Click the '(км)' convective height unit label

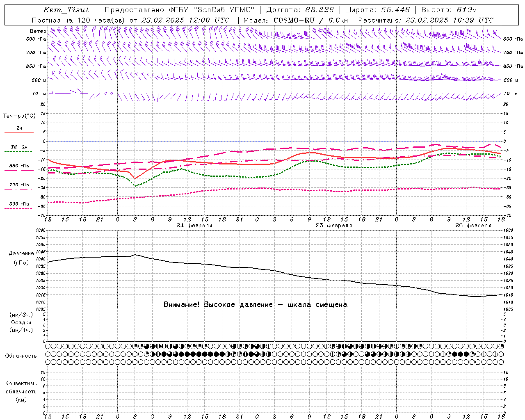21,399
